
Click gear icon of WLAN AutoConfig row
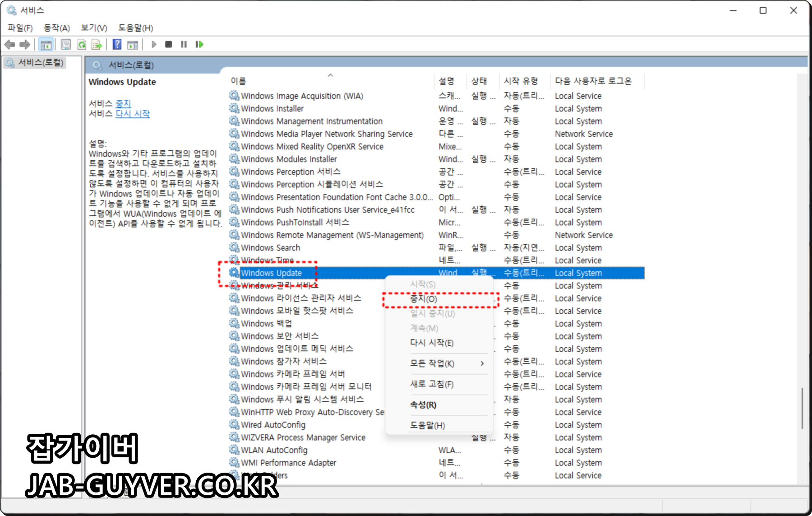pyautogui.click(x=234, y=450)
